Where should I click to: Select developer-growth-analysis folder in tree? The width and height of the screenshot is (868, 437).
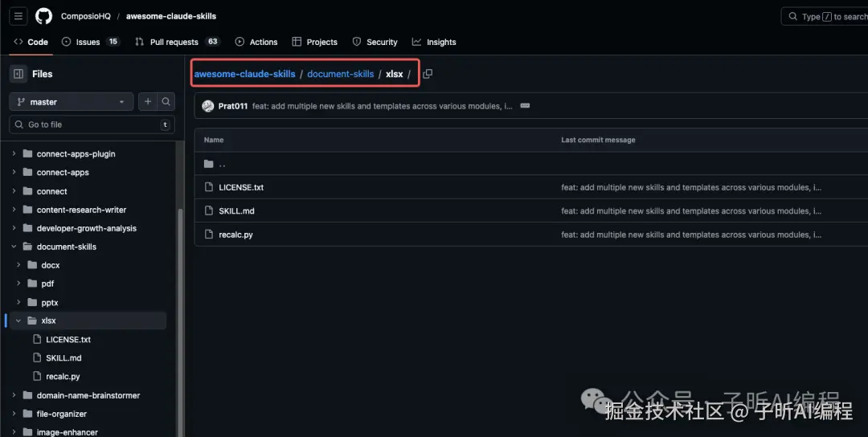click(86, 228)
